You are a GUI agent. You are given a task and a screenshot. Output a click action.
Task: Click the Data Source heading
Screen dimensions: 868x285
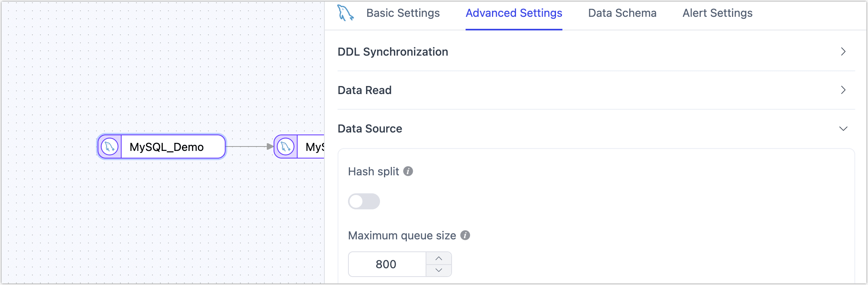click(370, 128)
